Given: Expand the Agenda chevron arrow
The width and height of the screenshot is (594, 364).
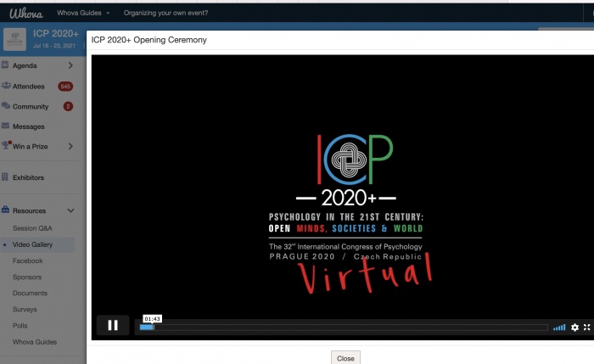Looking at the screenshot, I should tap(70, 65).
